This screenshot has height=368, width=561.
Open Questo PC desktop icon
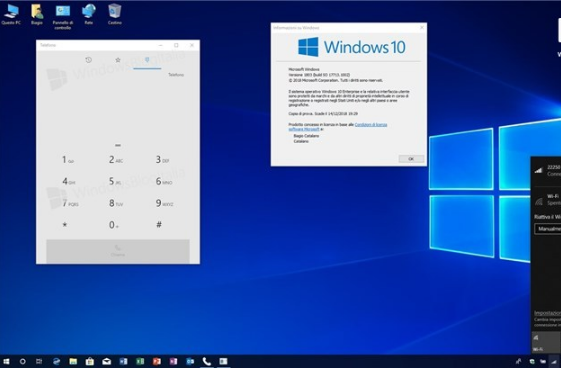pyautogui.click(x=11, y=14)
